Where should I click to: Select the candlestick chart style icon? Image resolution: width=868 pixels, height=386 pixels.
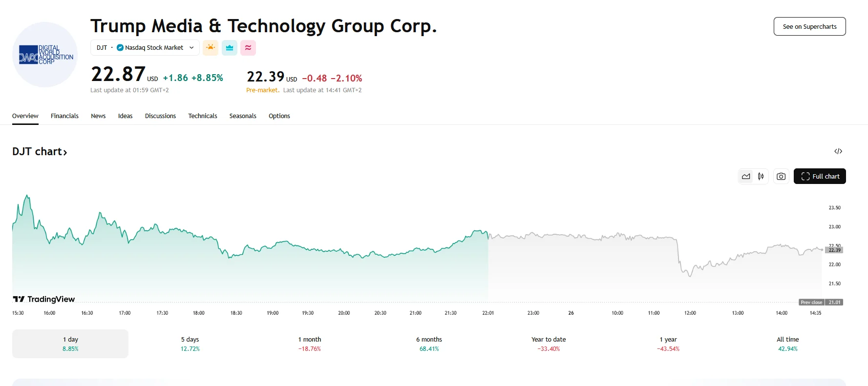pyautogui.click(x=760, y=176)
